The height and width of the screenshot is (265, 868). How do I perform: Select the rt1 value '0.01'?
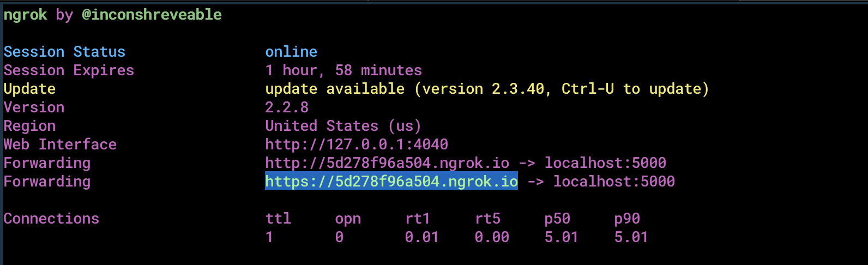point(422,237)
